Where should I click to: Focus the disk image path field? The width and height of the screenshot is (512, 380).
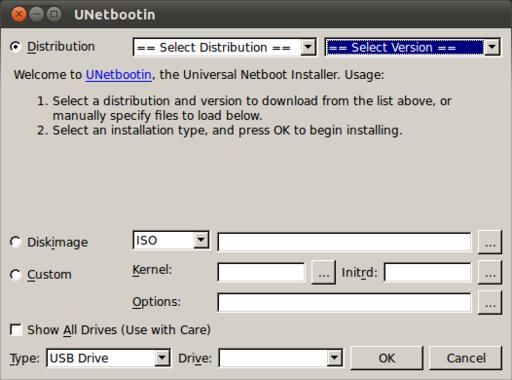(344, 242)
